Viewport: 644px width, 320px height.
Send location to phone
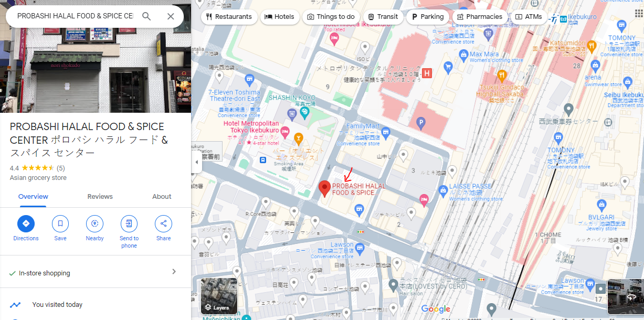pos(129,224)
